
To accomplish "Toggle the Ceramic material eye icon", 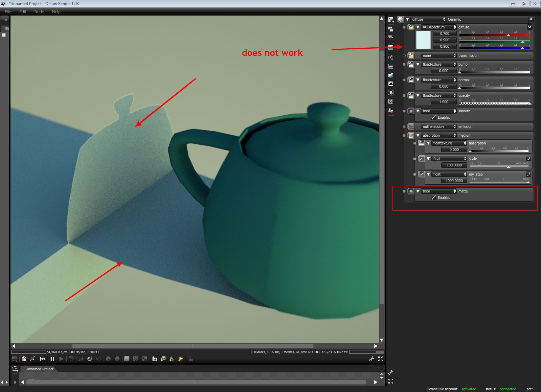I will point(531,19).
